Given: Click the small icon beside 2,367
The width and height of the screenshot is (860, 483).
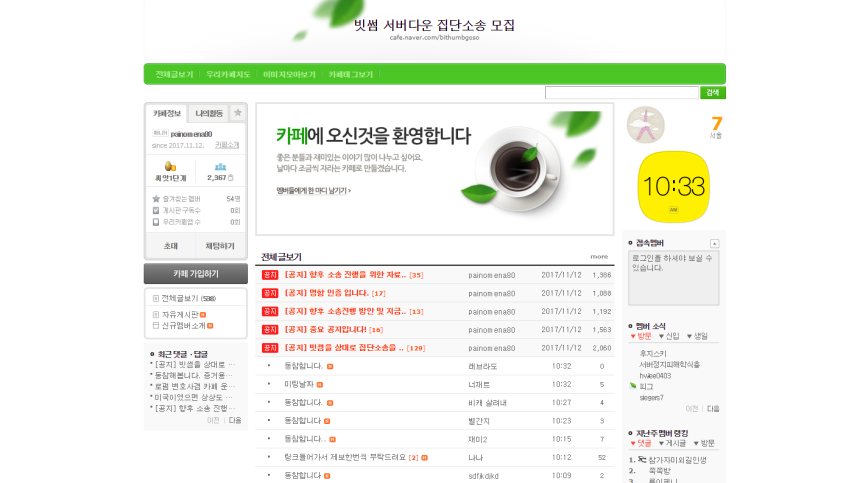Looking at the screenshot, I should point(231,178).
